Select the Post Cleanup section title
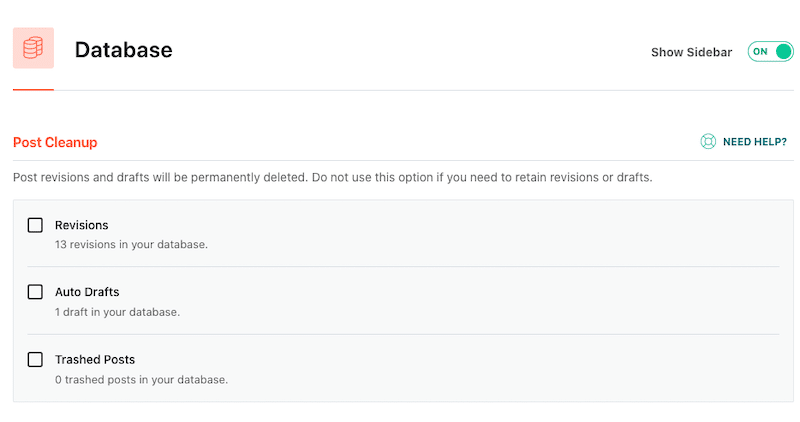The width and height of the screenshot is (800, 422). click(55, 143)
